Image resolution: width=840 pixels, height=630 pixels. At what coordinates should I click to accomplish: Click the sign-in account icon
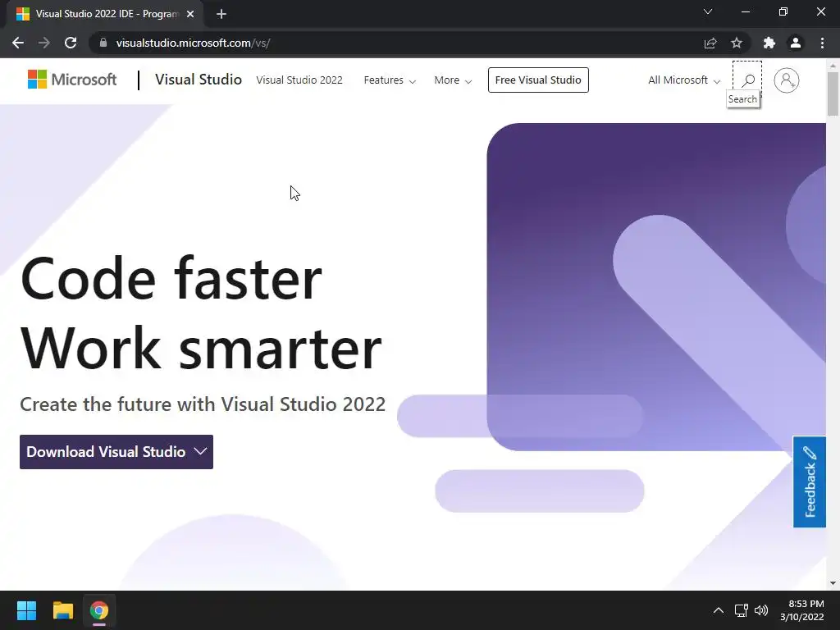coord(787,80)
